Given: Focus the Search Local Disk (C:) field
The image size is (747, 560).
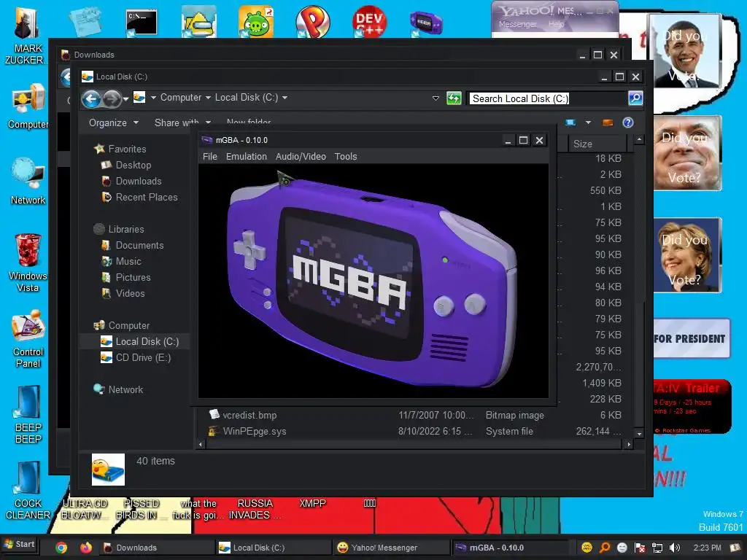Looking at the screenshot, I should coord(547,98).
